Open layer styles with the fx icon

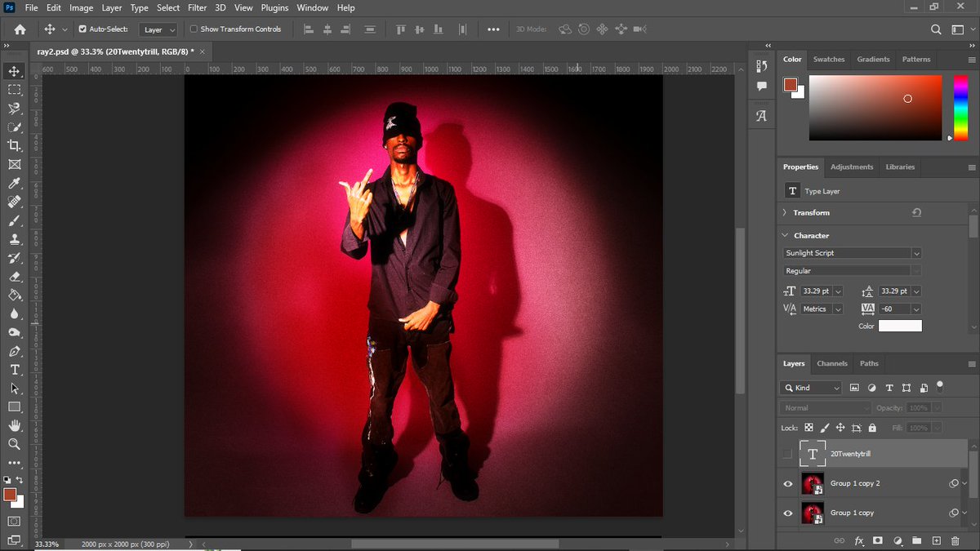(x=859, y=540)
